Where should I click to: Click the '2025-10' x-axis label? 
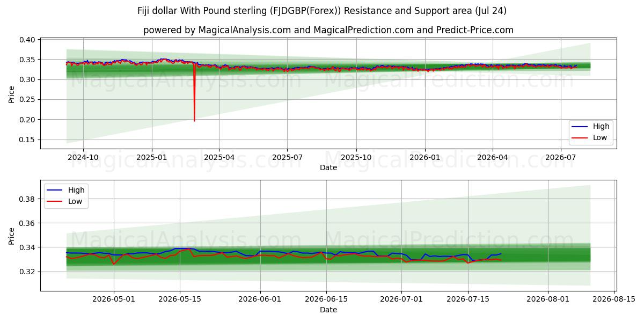tap(356, 158)
